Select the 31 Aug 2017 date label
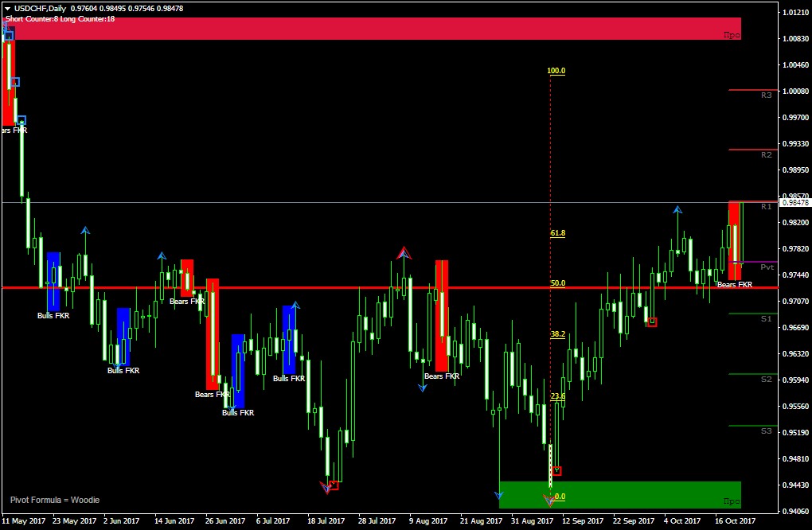 click(x=533, y=520)
